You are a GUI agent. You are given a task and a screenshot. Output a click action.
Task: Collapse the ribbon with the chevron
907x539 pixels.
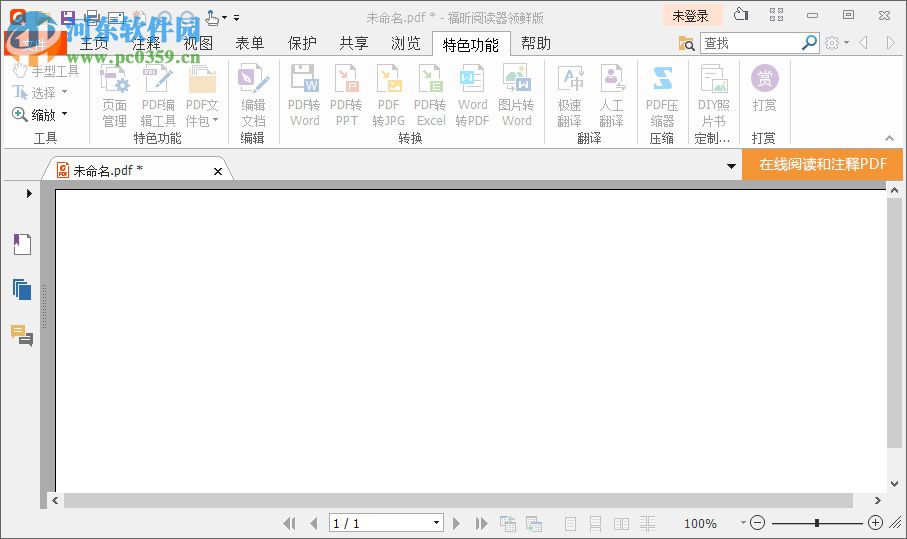point(889,138)
